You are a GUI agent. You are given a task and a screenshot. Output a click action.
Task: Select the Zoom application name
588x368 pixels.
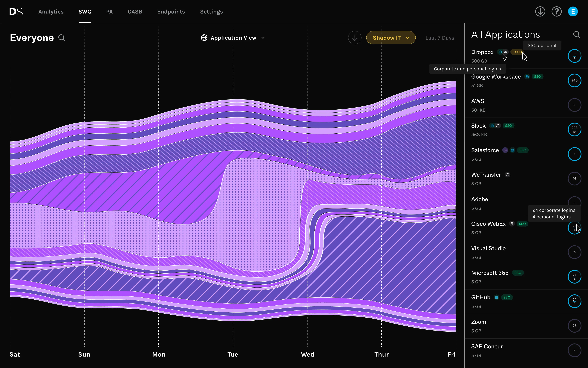pos(478,322)
